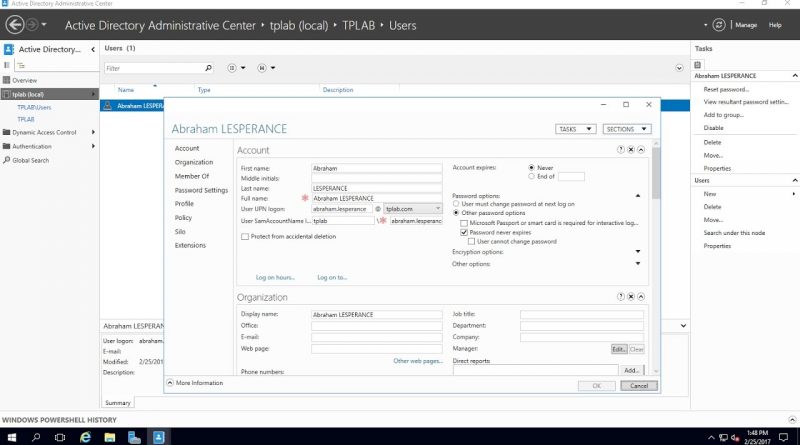Go to Member Of section in dialog
Image resolution: width=800 pixels, height=445 pixels.
pos(192,176)
